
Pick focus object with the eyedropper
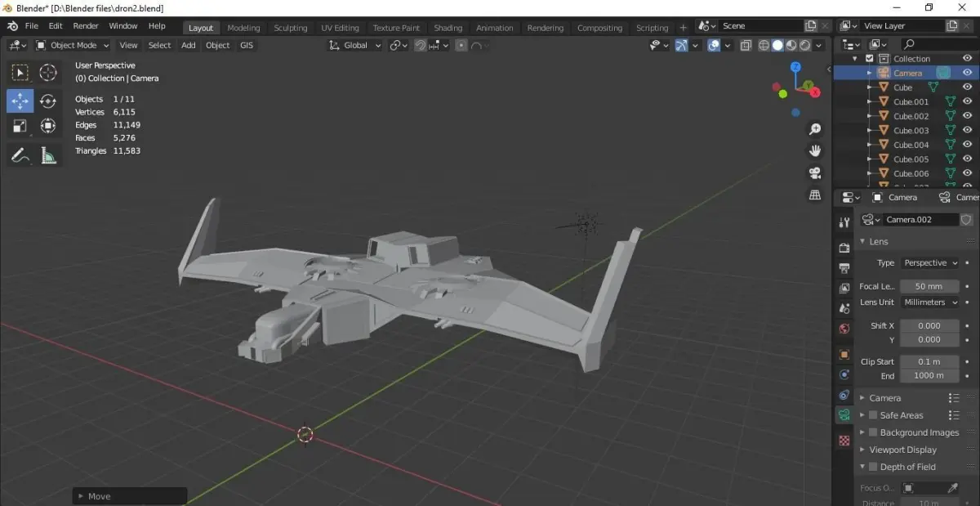coord(951,488)
